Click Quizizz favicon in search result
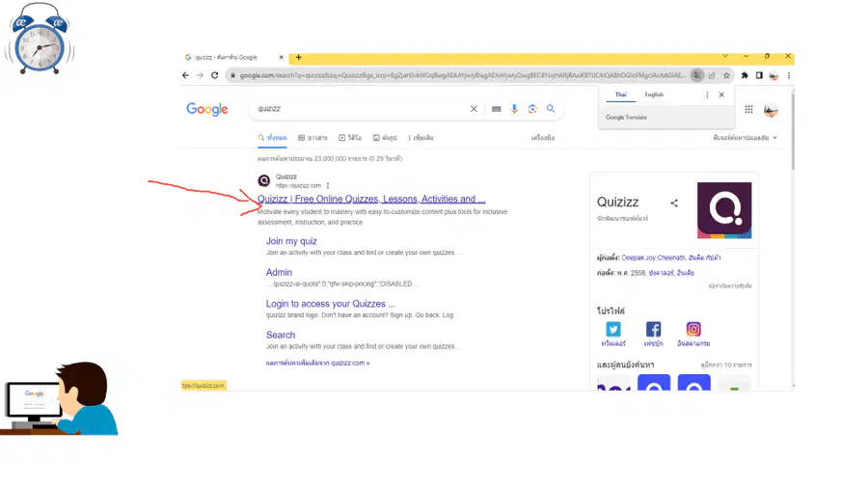The height and width of the screenshot is (488, 868). [x=264, y=180]
